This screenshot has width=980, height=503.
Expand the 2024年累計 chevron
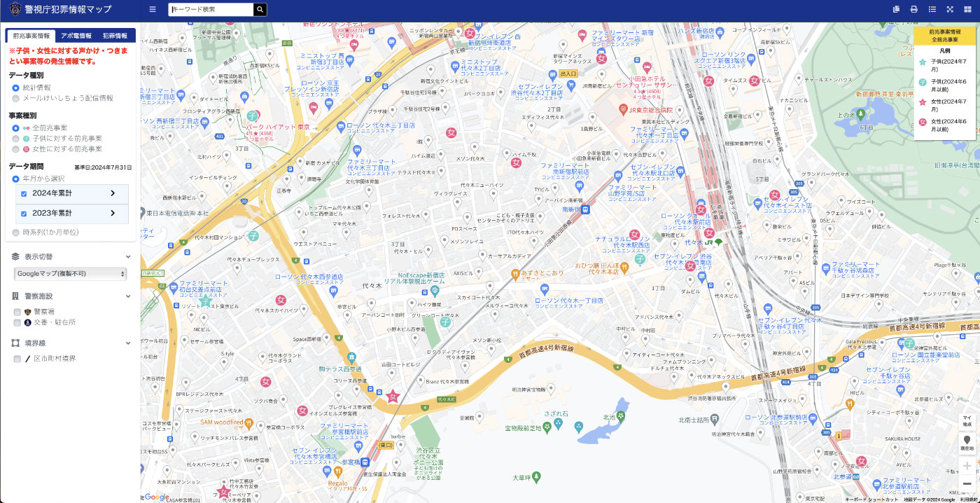113,193
